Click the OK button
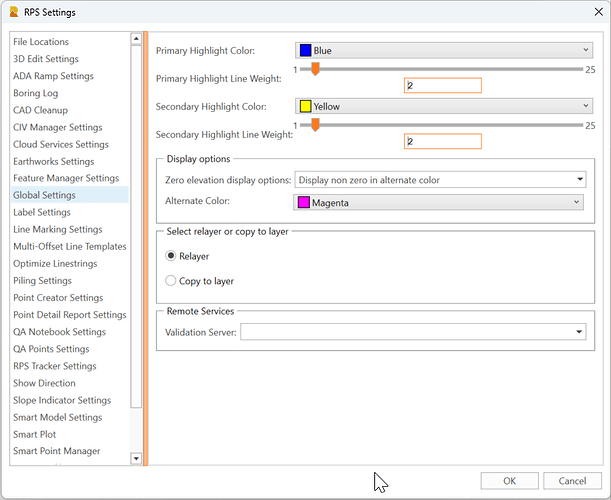Screen dimensions: 611x500 point(509,480)
